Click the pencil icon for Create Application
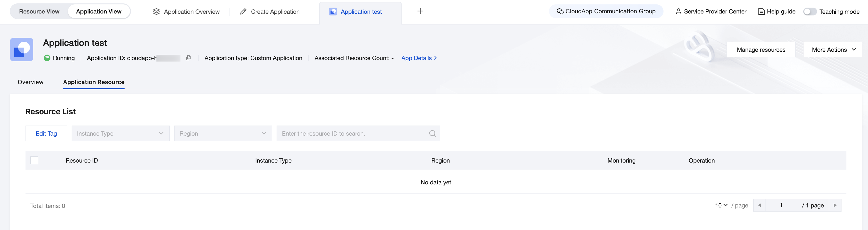The width and height of the screenshot is (868, 230). click(243, 12)
